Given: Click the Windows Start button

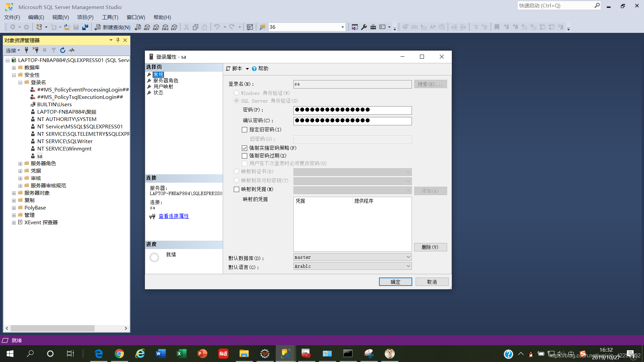Looking at the screenshot, I should 10,354.
